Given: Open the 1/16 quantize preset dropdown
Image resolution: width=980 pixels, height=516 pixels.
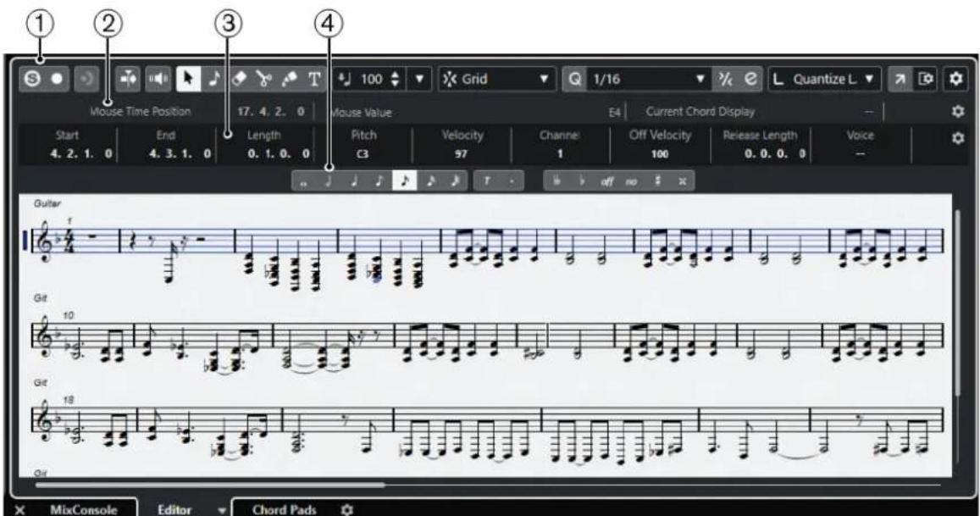Looking at the screenshot, I should pyautogui.click(x=649, y=79).
